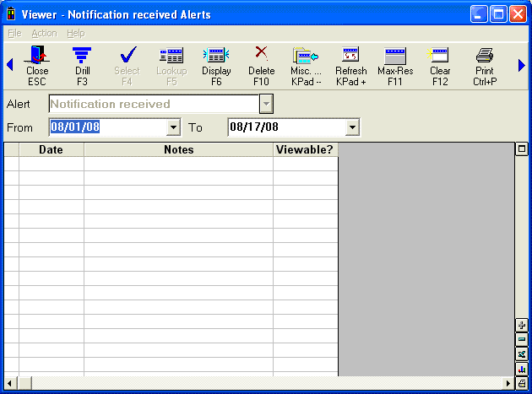Click the Notes column header

(x=178, y=150)
